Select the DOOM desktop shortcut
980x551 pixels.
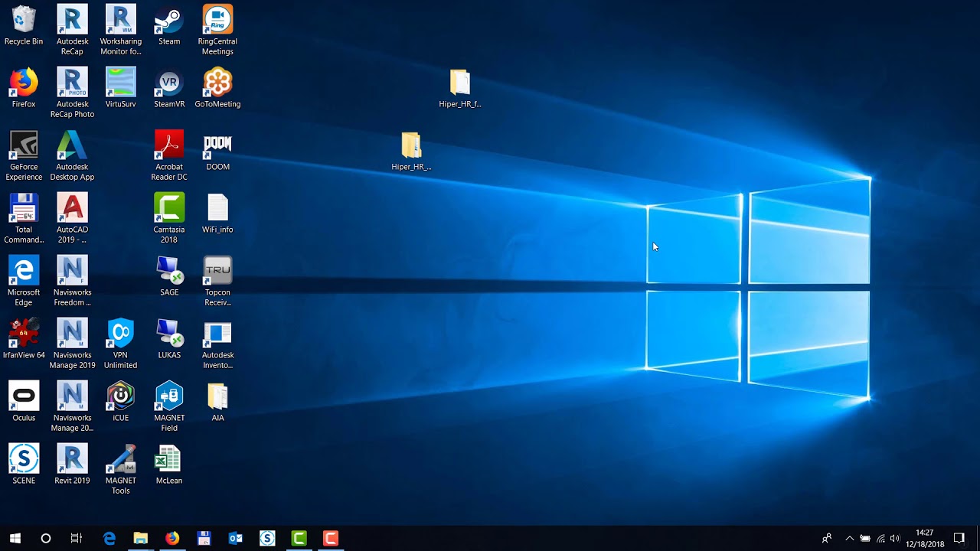tap(217, 151)
